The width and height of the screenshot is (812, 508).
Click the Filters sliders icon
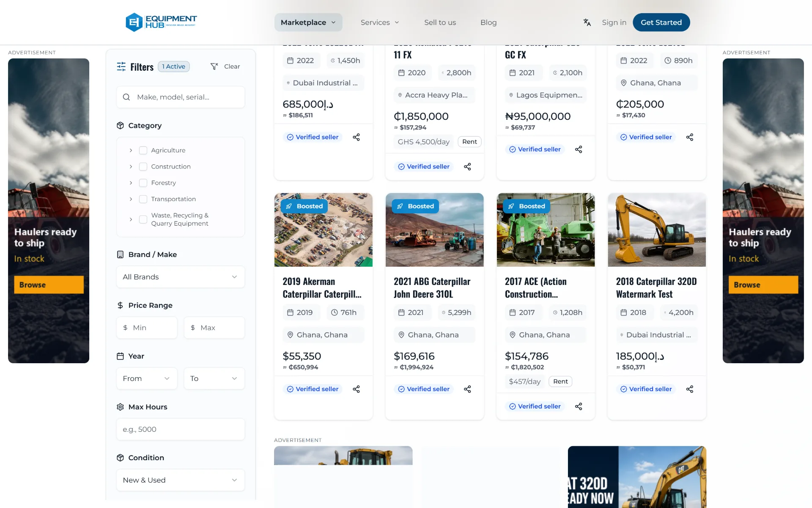pyautogui.click(x=121, y=66)
